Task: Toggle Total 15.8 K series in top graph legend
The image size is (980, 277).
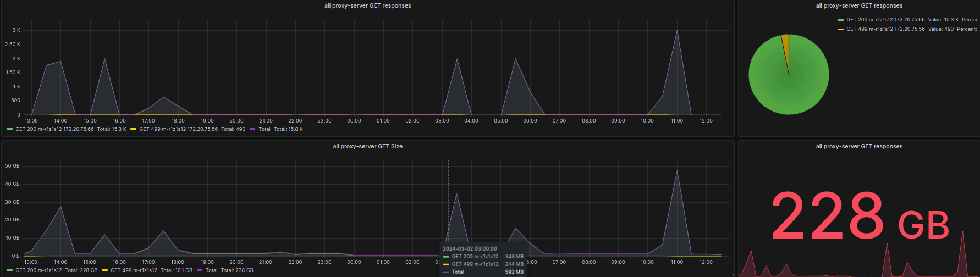Action: [x=265, y=129]
